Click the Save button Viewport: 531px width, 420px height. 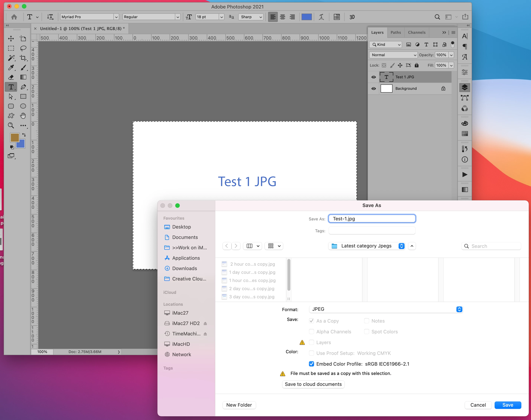click(x=507, y=405)
